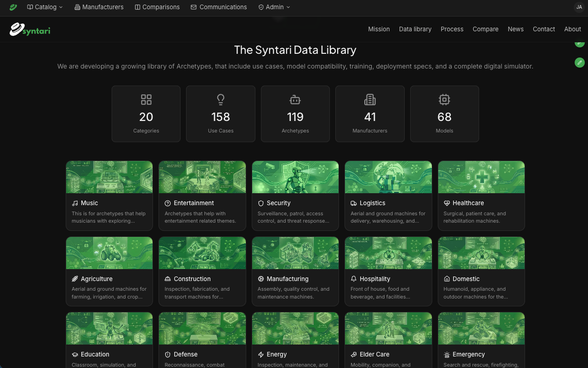Click the Archetypes robot icon
588x368 pixels.
point(295,99)
